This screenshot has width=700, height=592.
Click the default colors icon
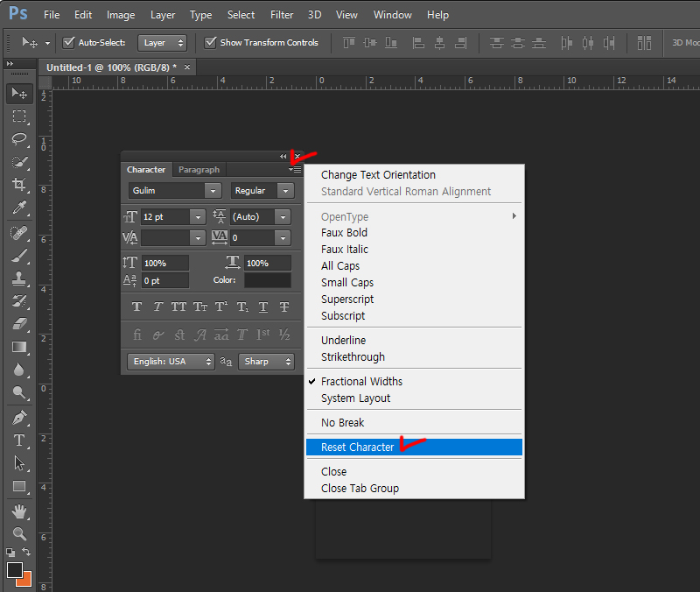(10, 553)
